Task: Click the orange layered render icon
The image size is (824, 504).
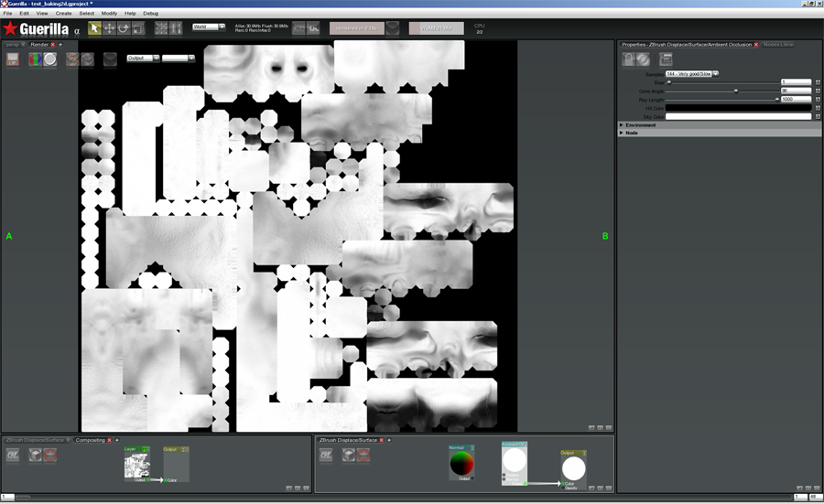Action: point(72,59)
